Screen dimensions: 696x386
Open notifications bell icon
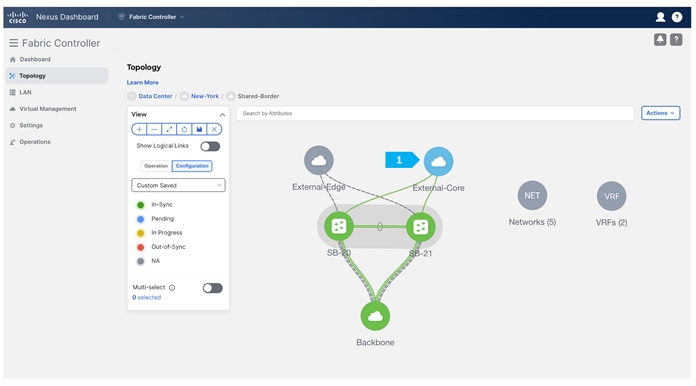tap(660, 39)
